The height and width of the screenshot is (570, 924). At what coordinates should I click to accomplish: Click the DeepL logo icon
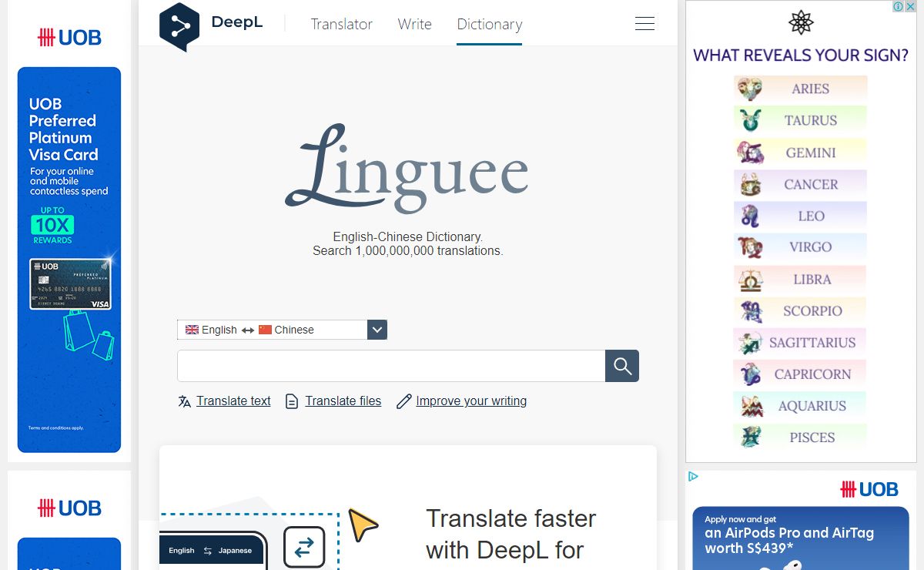[179, 27]
